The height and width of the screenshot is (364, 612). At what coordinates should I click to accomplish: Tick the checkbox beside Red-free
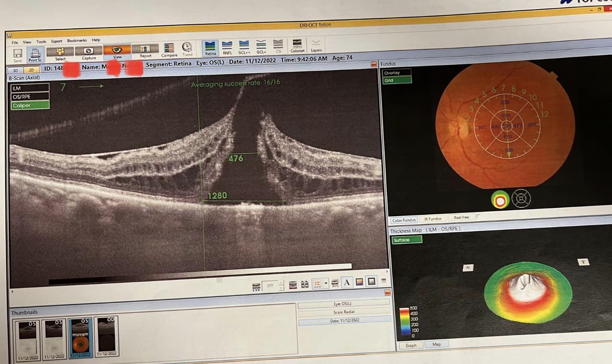[478, 216]
